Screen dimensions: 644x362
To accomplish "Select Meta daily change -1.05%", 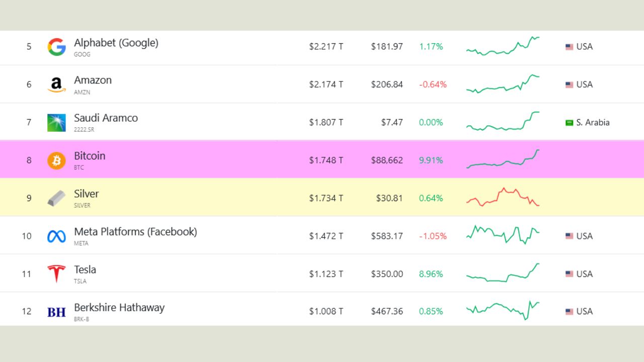I will 433,236.
